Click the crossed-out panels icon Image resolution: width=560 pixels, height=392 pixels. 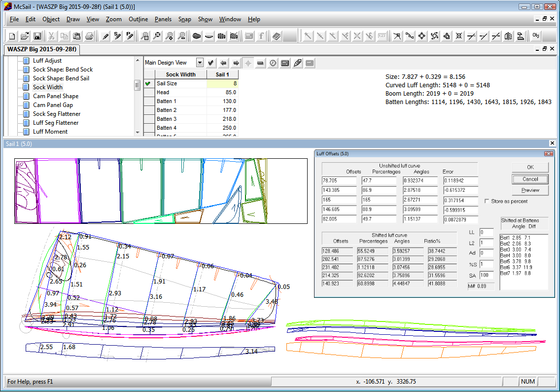pos(234,36)
